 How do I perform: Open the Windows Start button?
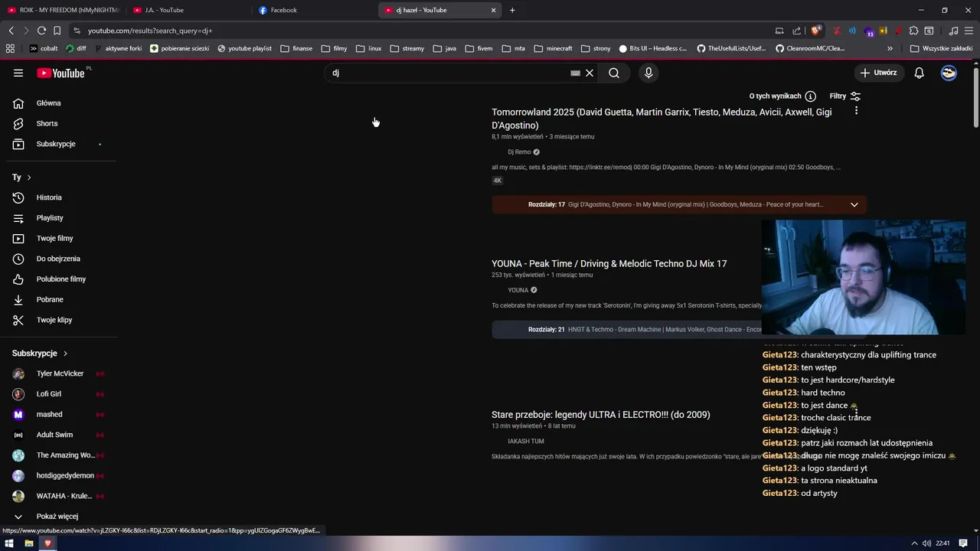[x=9, y=543]
